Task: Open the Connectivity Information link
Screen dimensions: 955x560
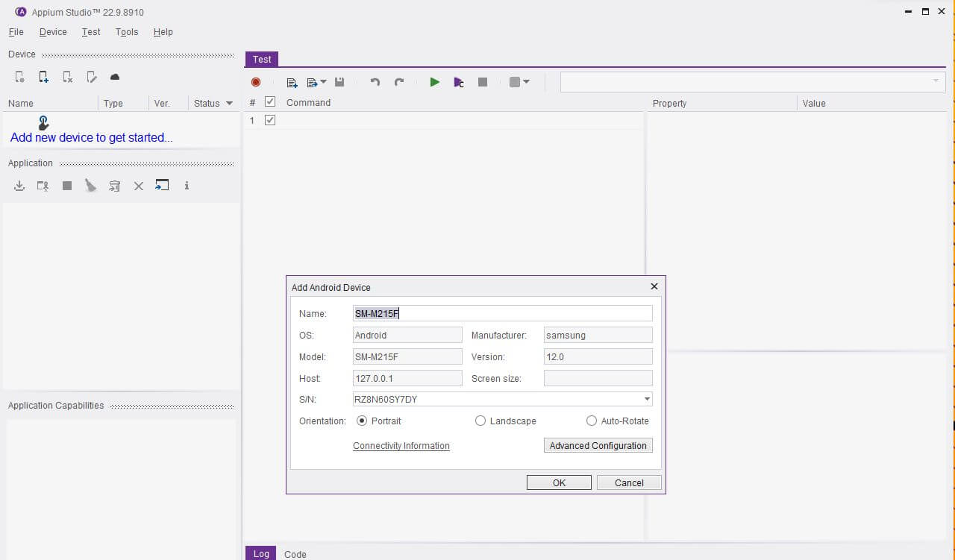Action: tap(401, 446)
